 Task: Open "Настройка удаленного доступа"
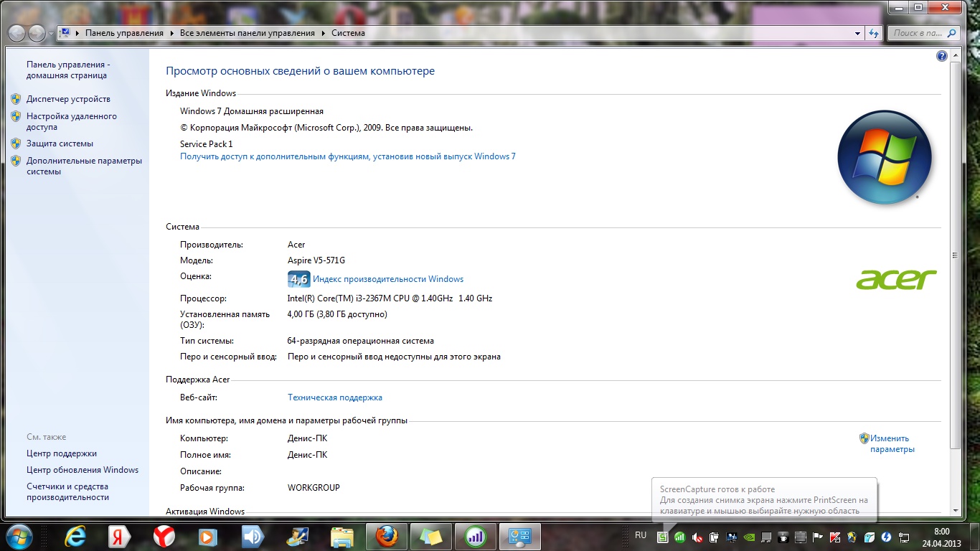pos(72,121)
